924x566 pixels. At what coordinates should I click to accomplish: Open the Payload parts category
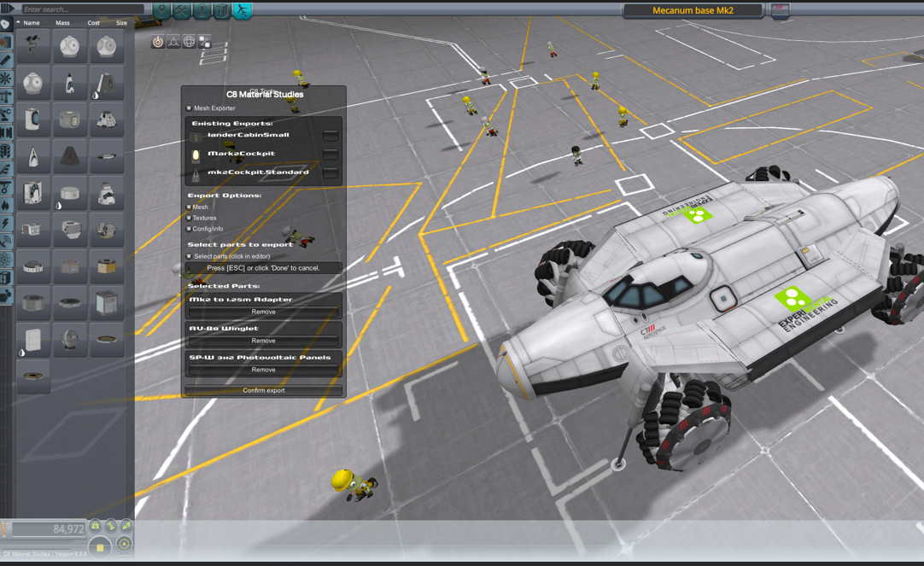tap(6, 151)
